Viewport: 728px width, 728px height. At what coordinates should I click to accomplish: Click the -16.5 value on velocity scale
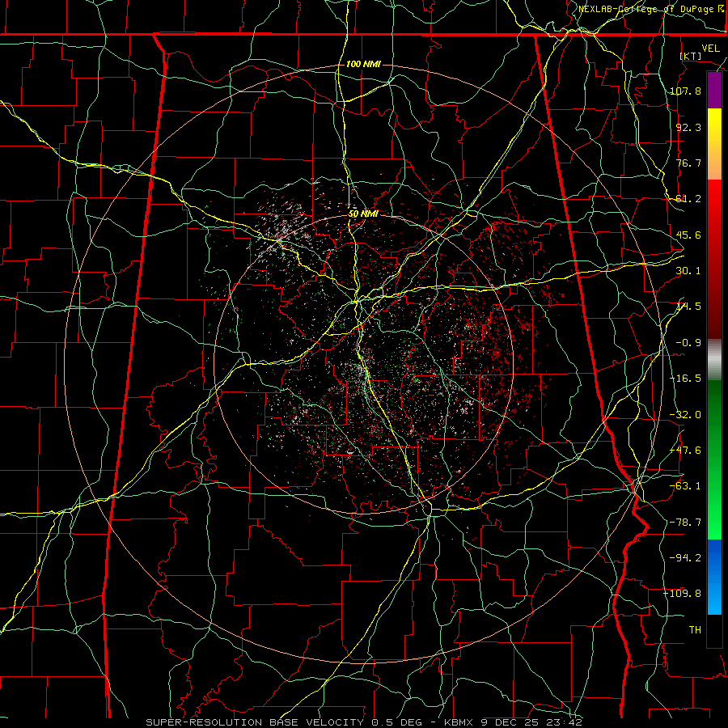coord(685,379)
